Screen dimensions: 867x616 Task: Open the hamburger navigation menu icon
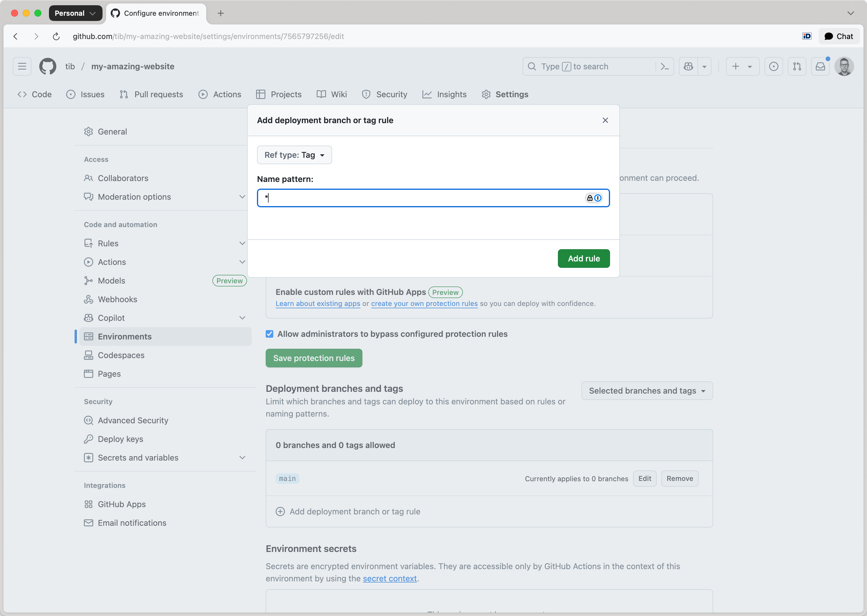tap(22, 66)
